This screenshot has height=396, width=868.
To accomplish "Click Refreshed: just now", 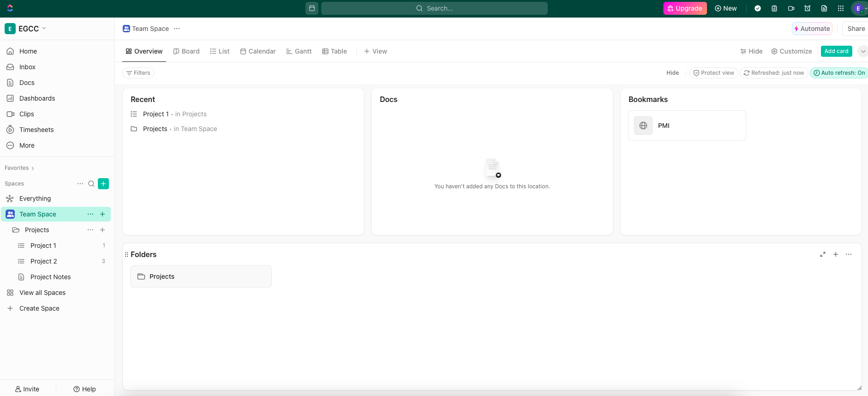I will point(774,73).
